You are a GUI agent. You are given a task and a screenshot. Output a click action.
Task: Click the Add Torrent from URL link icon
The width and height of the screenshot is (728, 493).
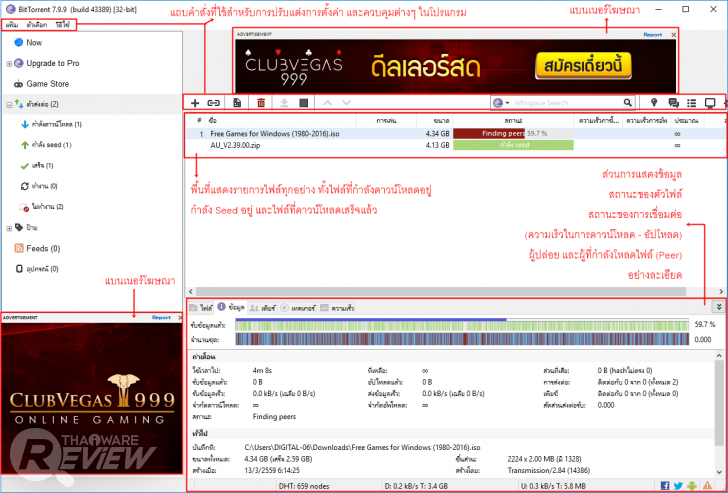click(213, 103)
